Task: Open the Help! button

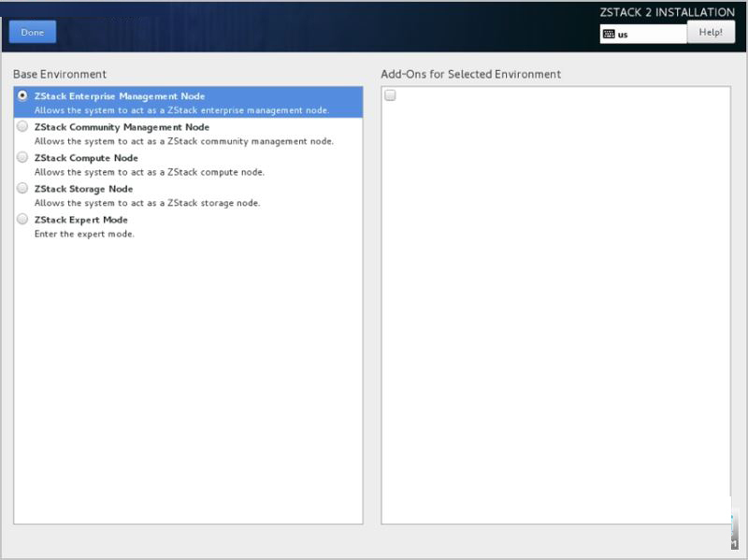Action: (711, 32)
